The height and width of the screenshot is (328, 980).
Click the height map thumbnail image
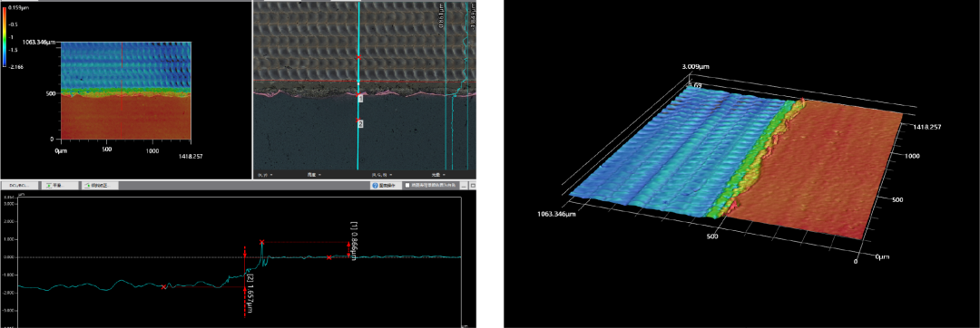pos(125,91)
